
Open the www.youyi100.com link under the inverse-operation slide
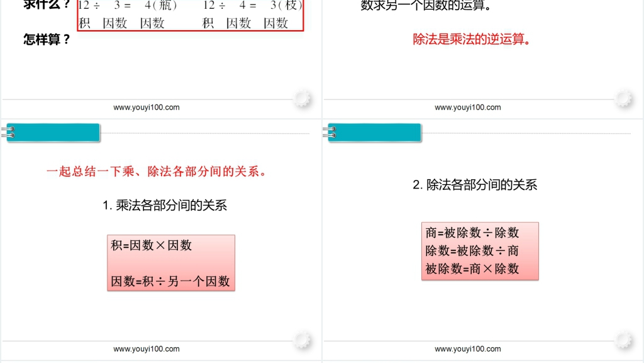(x=468, y=108)
